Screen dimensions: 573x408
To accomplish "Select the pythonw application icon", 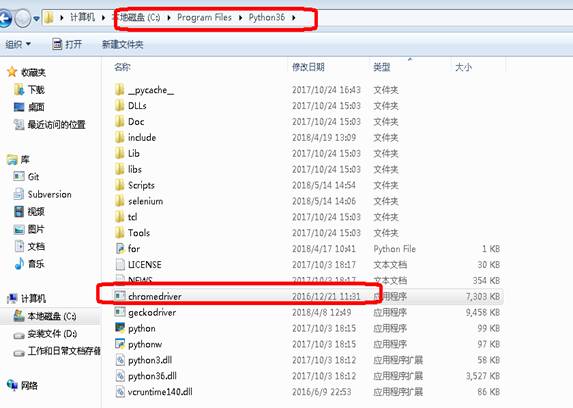I will [120, 344].
